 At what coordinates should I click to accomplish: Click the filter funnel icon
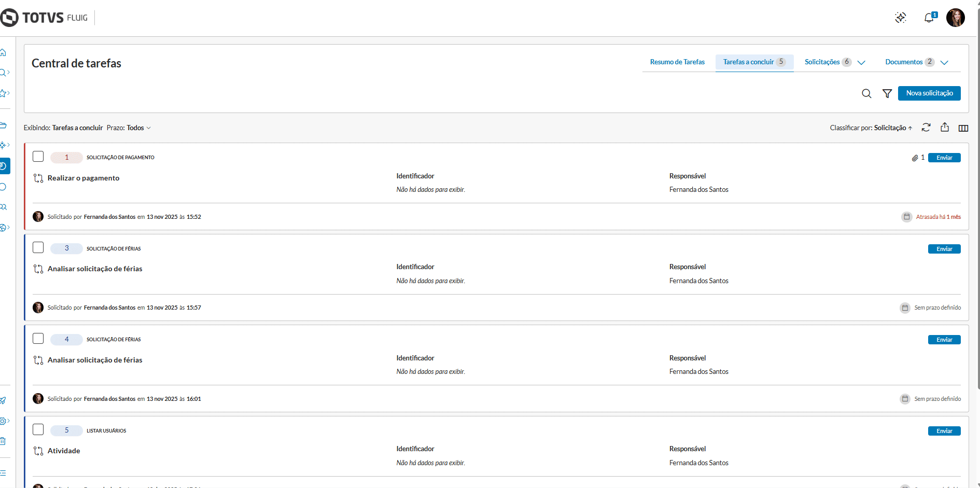[x=887, y=93]
